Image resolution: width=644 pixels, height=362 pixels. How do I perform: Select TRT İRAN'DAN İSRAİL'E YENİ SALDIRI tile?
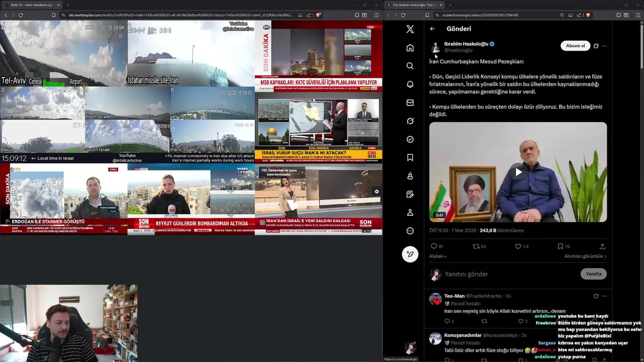[318, 199]
